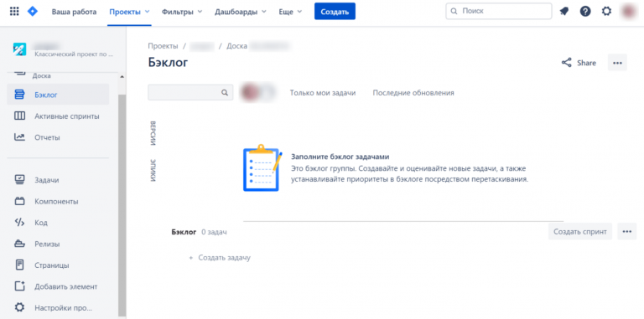Image resolution: width=644 pixels, height=319 pixels.
Task: Toggle the Последние обновления filter
Action: [x=413, y=93]
